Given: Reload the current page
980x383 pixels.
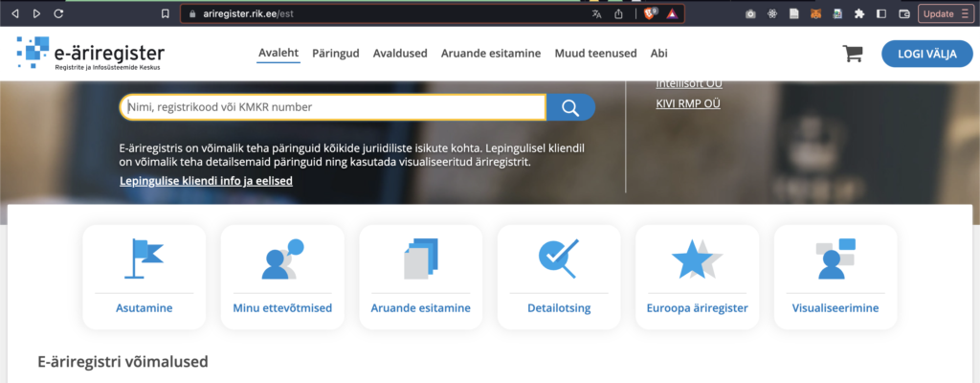Looking at the screenshot, I should click(58, 13).
